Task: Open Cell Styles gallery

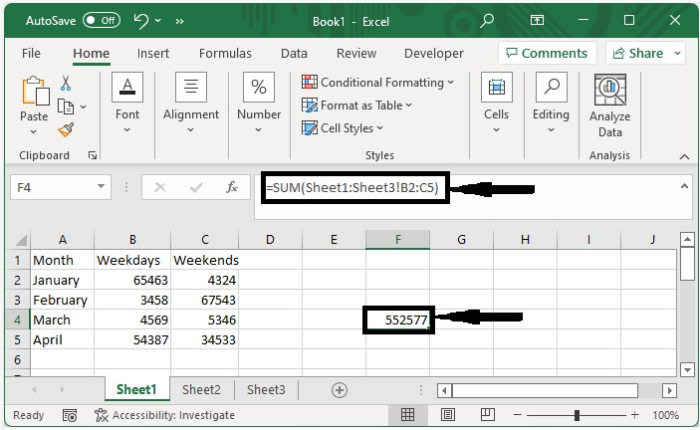Action: [342, 128]
